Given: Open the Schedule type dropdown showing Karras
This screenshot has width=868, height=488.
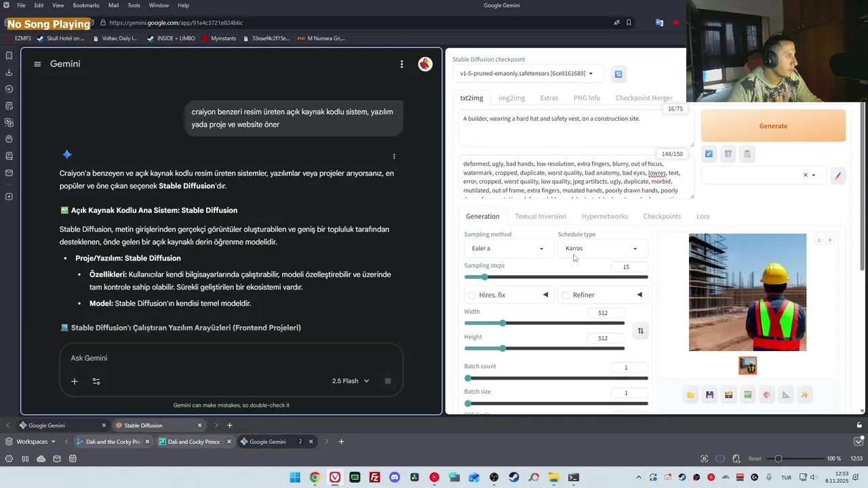Looking at the screenshot, I should coord(602,249).
